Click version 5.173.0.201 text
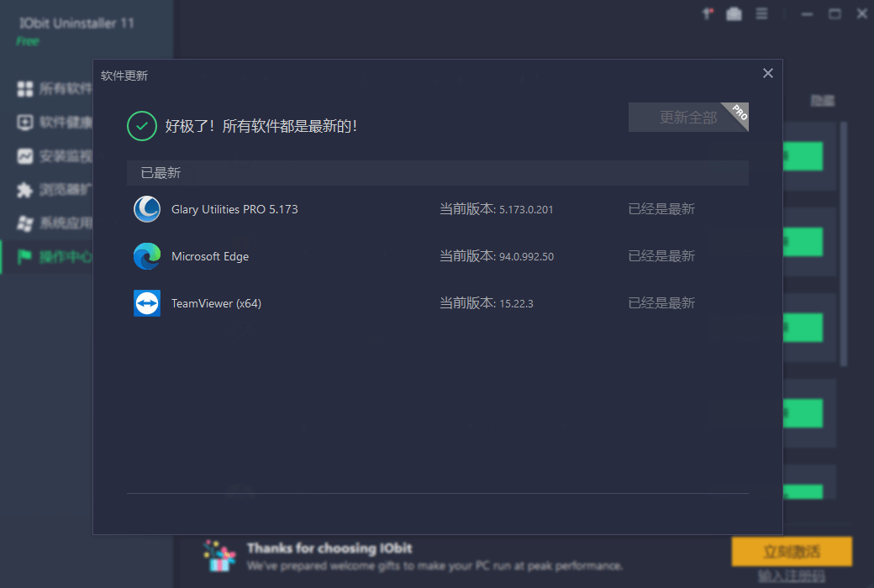 [526, 209]
